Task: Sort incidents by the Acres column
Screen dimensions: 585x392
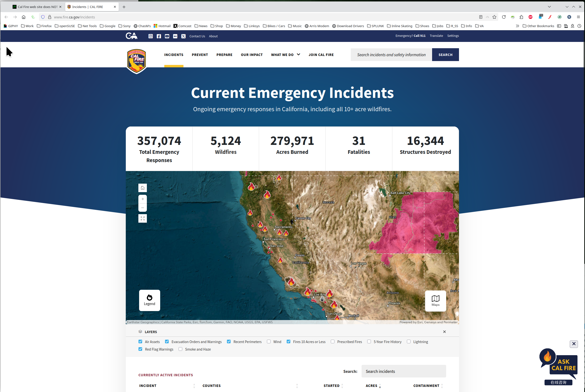Action: click(x=372, y=385)
